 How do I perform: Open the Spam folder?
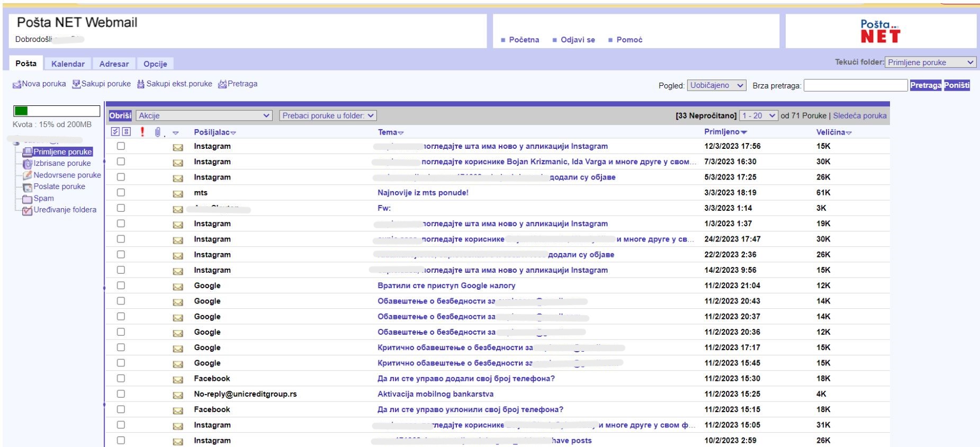38,199
